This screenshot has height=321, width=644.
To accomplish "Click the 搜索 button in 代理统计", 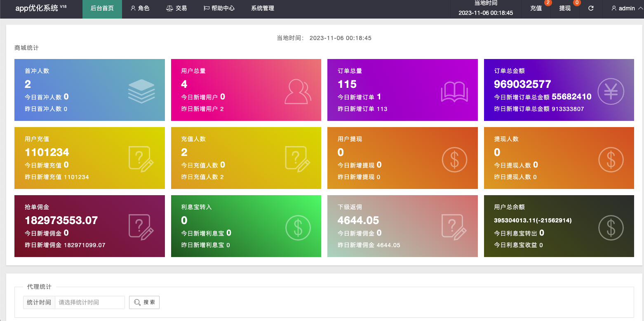I will pyautogui.click(x=144, y=302).
